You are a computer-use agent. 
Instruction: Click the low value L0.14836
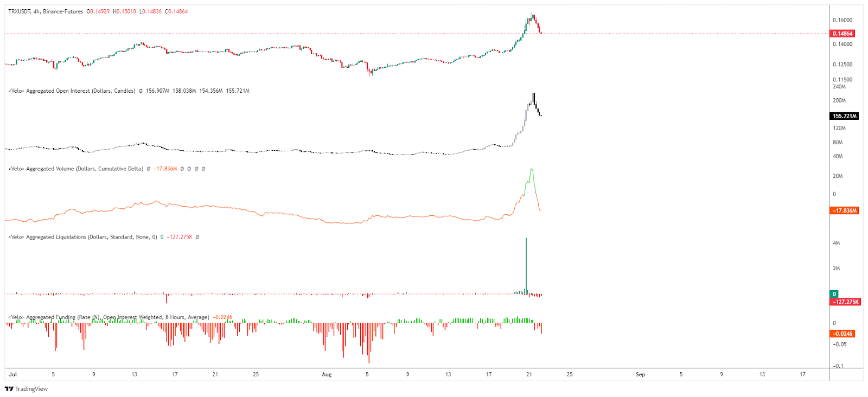point(150,11)
